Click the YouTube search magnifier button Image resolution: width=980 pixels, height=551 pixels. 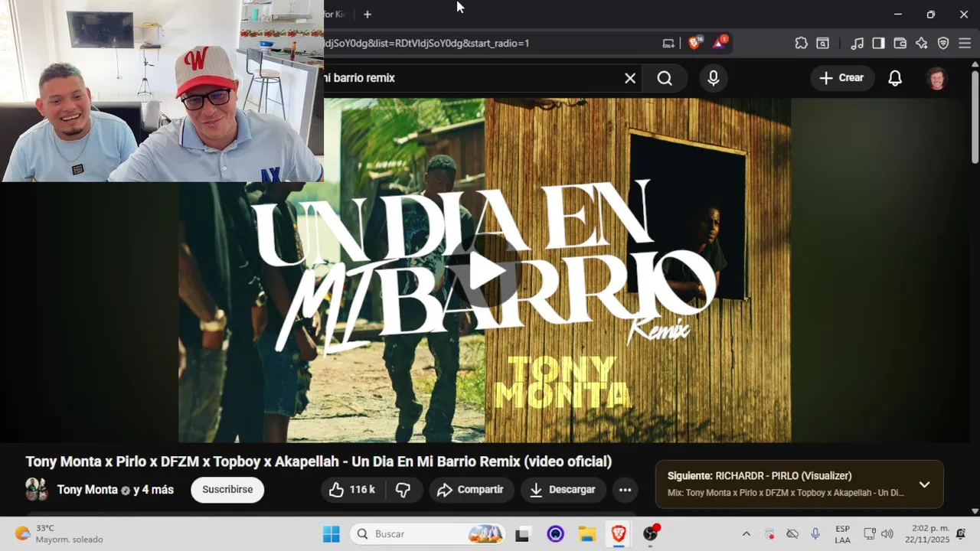(665, 78)
